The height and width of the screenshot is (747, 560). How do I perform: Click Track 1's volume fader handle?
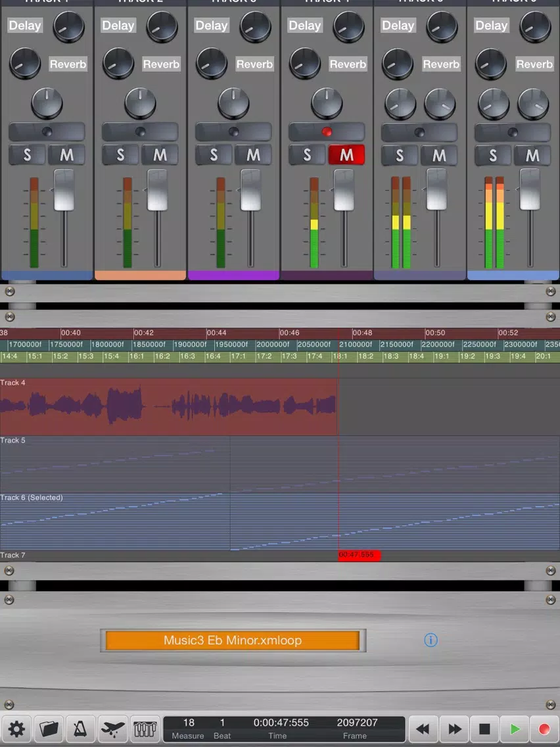[x=64, y=189]
